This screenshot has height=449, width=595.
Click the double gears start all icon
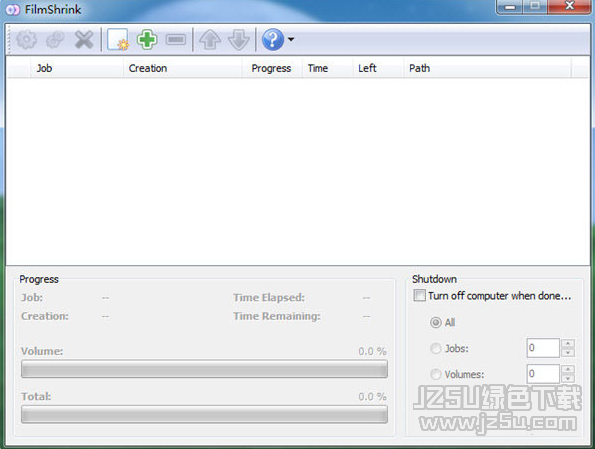55,39
